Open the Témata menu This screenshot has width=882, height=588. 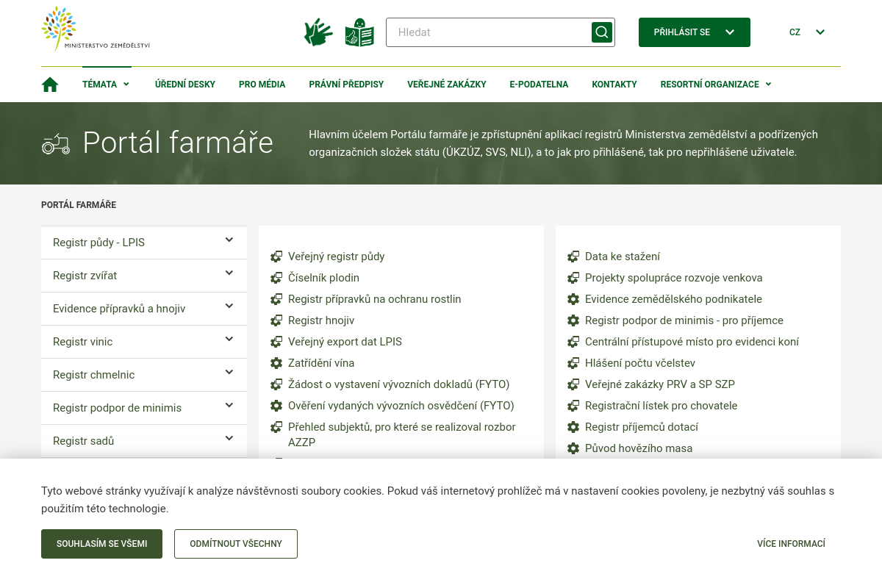[106, 85]
